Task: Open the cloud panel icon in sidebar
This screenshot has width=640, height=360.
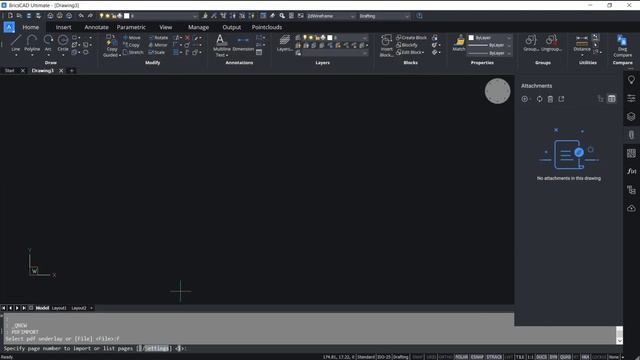Action: tap(631, 208)
